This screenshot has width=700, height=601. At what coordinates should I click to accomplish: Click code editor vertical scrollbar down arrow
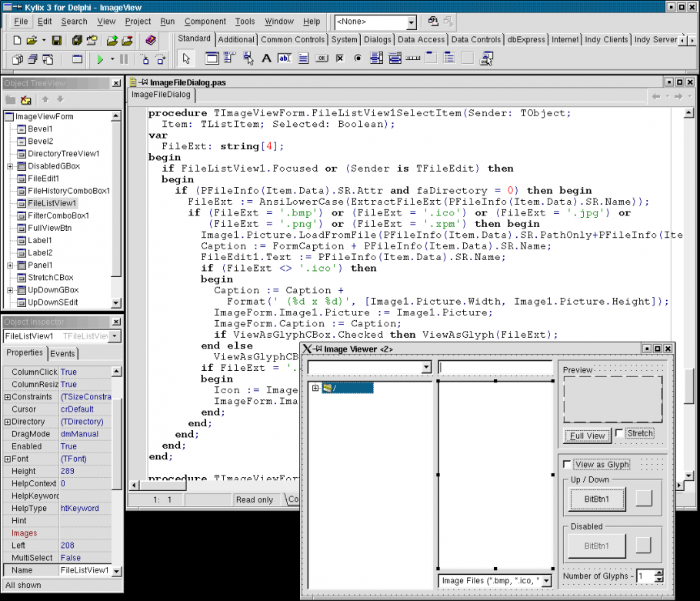click(688, 476)
